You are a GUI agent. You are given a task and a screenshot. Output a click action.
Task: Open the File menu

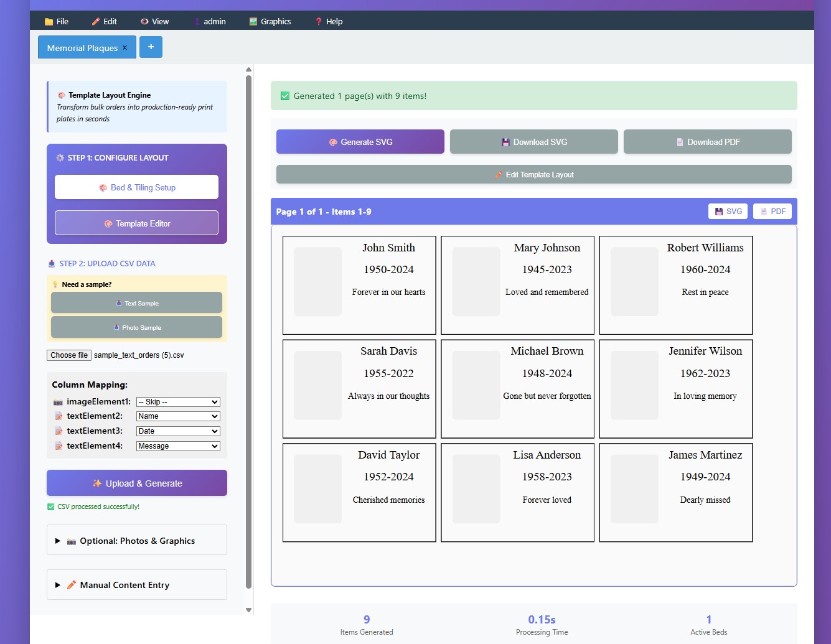pyautogui.click(x=57, y=21)
